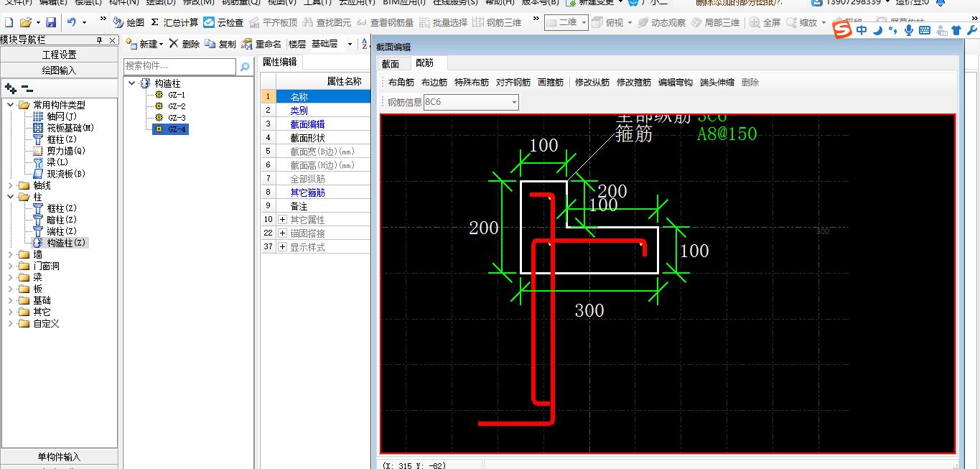Click the New file icon
980x469 pixels.
[x=9, y=23]
